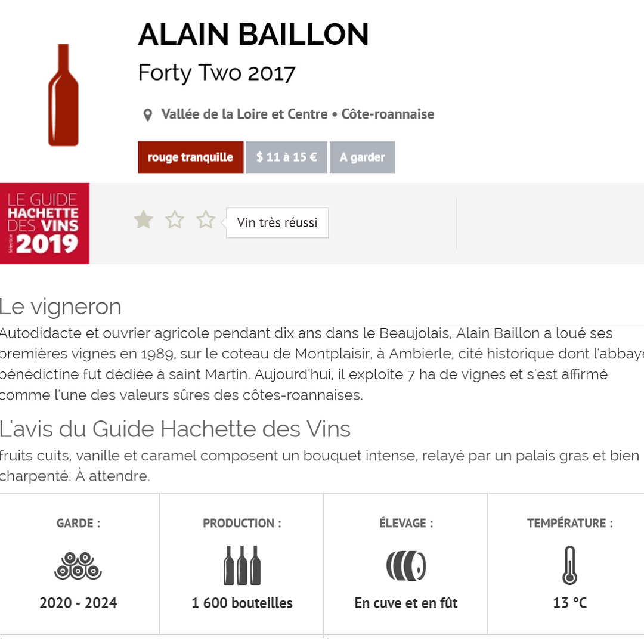The height and width of the screenshot is (644, 644).
Task: Click the stacked bottles Garde icon
Action: point(78,565)
